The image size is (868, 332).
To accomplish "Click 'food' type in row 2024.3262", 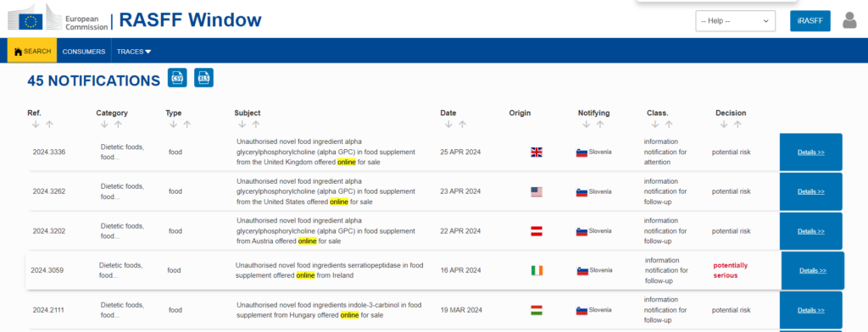I will (x=175, y=191).
